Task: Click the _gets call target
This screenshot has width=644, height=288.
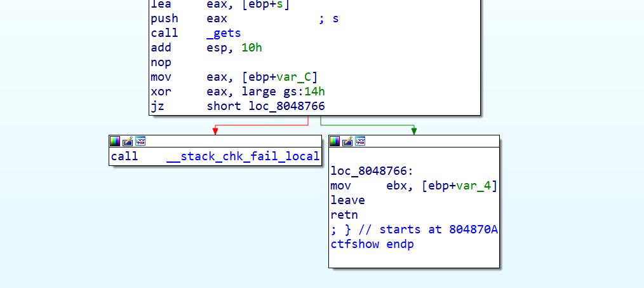Action: [x=224, y=33]
